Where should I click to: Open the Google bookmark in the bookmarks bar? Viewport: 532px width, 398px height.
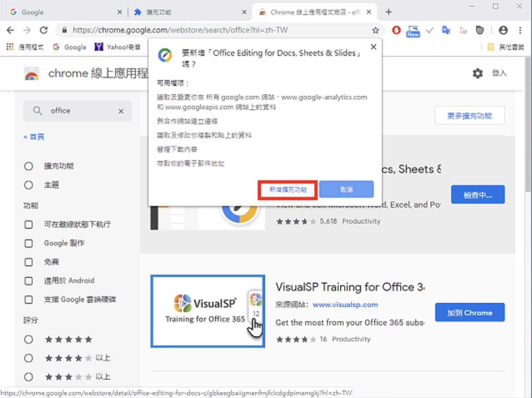(70, 47)
